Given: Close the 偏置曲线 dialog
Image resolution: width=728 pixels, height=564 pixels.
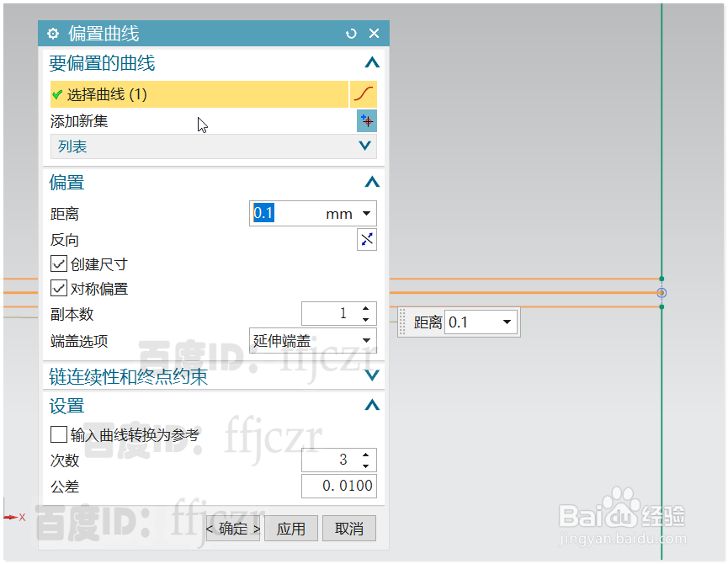Looking at the screenshot, I should click(x=374, y=34).
